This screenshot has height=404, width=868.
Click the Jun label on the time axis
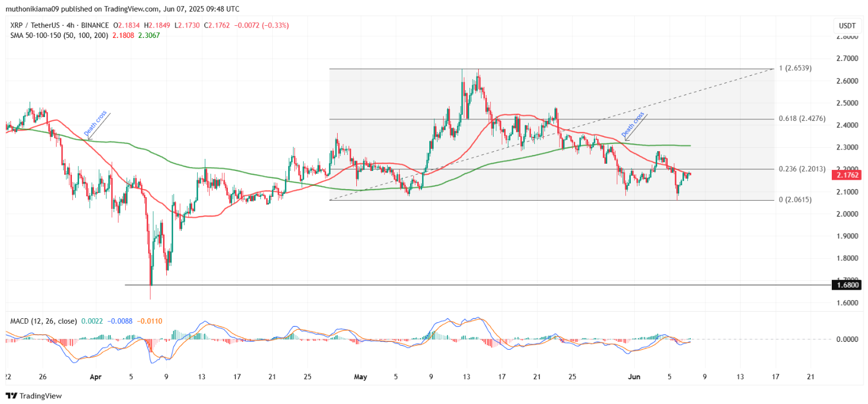point(634,377)
